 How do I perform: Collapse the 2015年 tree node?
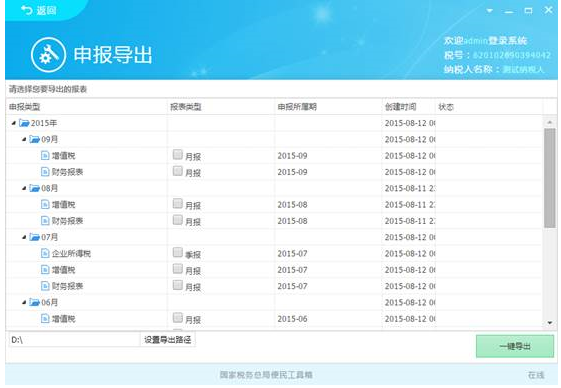[14, 123]
